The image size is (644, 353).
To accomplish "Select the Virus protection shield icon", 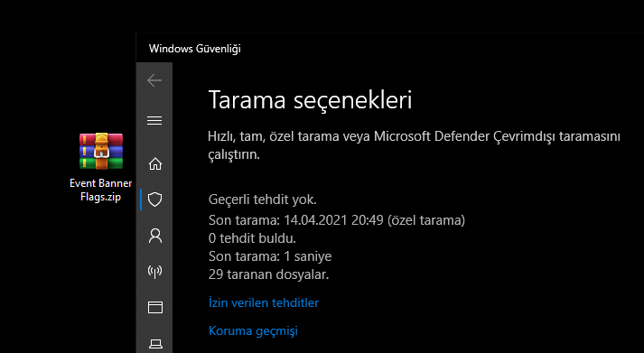I will (154, 200).
